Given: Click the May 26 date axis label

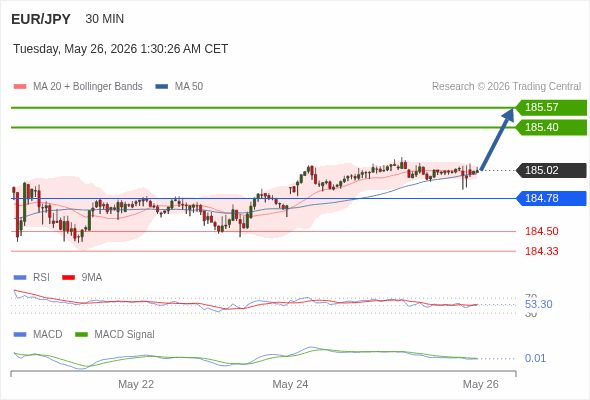Looking at the screenshot, I should click(x=481, y=384).
